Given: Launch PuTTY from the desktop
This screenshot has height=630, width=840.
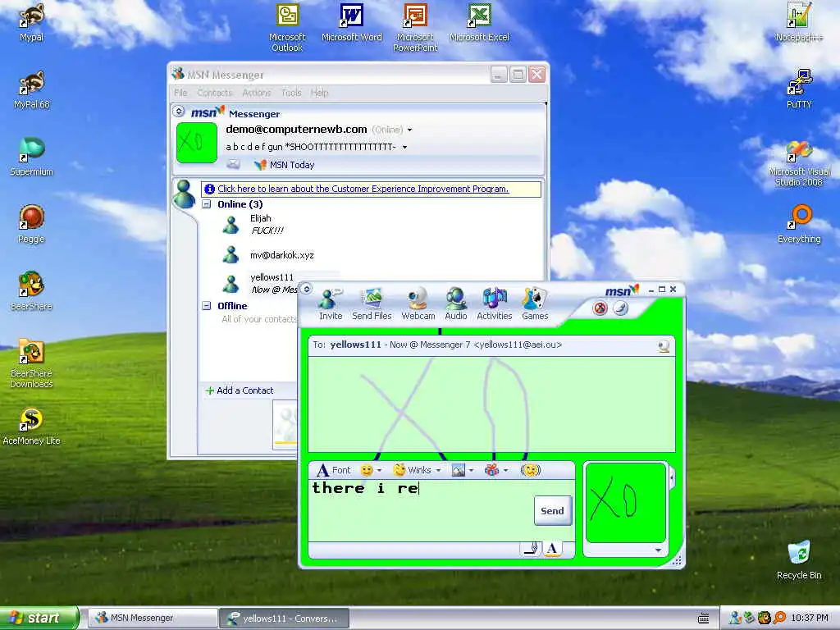Looking at the screenshot, I should 799,90.
